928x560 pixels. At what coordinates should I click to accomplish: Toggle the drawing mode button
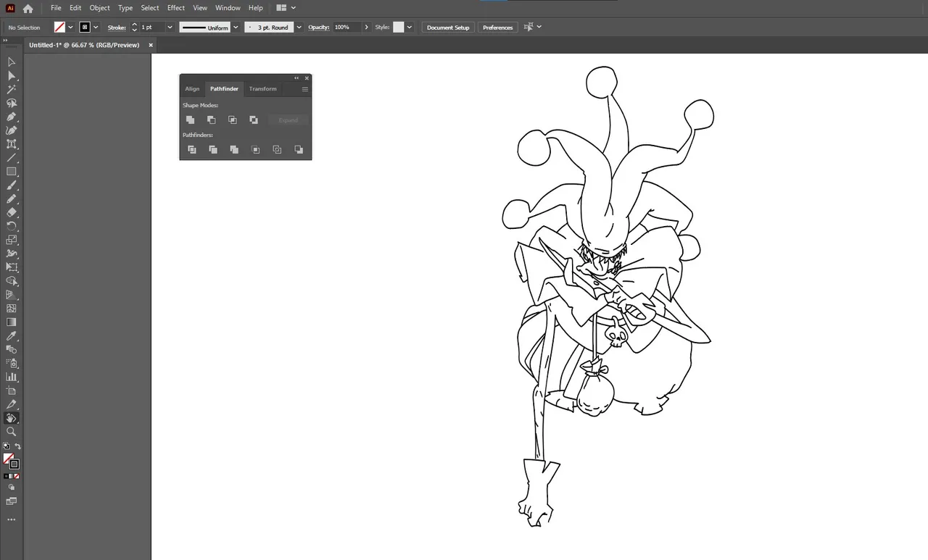point(12,488)
